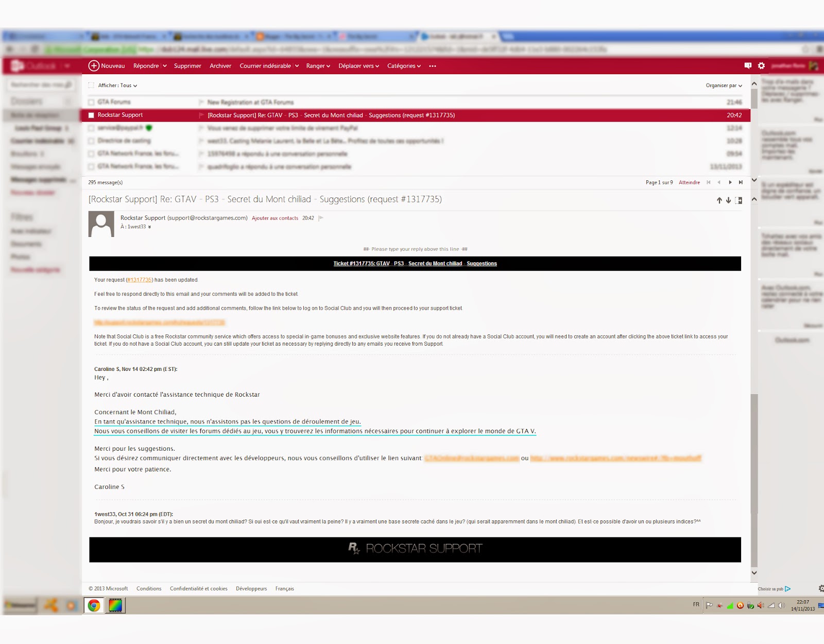Tick the select-all checkbox beside Afficher

pos(91,86)
